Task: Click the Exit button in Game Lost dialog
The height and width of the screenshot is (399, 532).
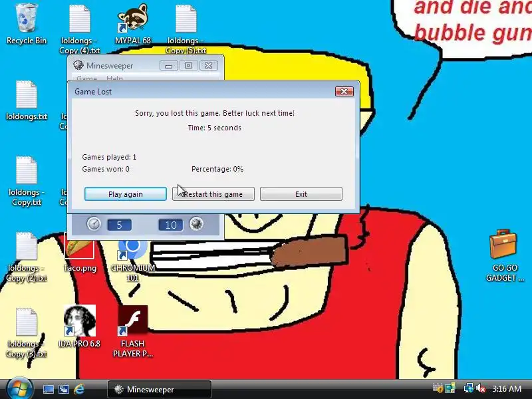Action: (x=301, y=194)
